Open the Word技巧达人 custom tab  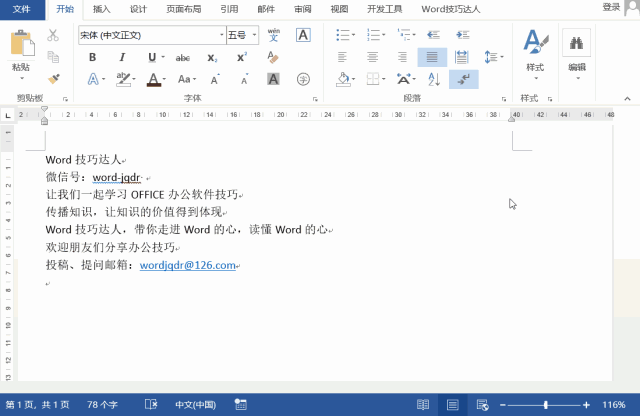pos(451,9)
